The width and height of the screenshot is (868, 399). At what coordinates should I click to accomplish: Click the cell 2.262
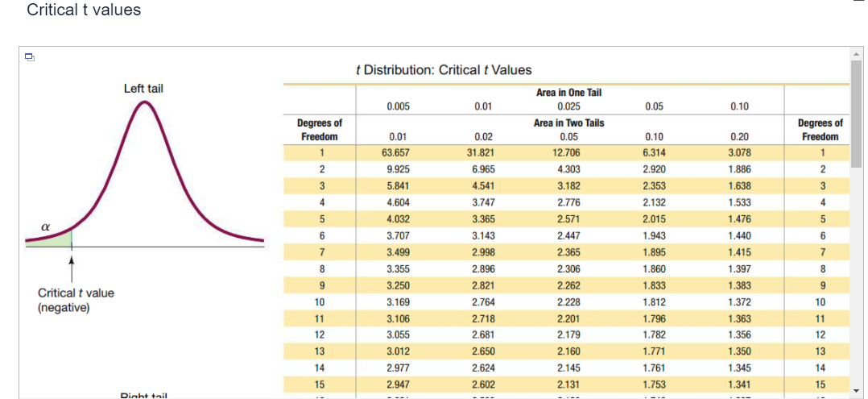(x=569, y=286)
